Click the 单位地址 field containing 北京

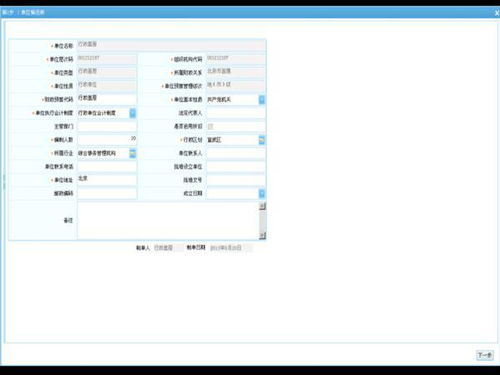point(107,180)
